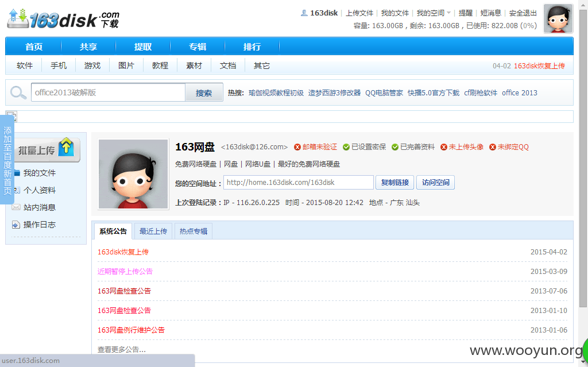
Task: Click the 163disk.com logo
Action: [x=63, y=19]
